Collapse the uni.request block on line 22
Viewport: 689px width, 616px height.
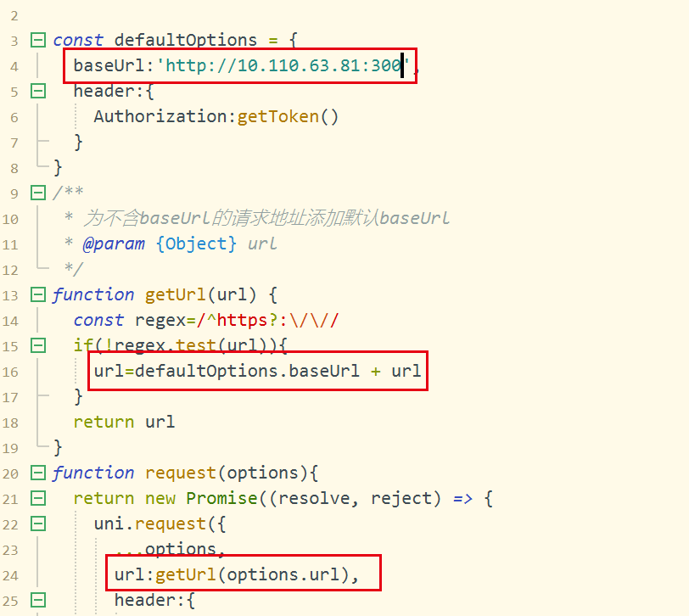click(37, 523)
